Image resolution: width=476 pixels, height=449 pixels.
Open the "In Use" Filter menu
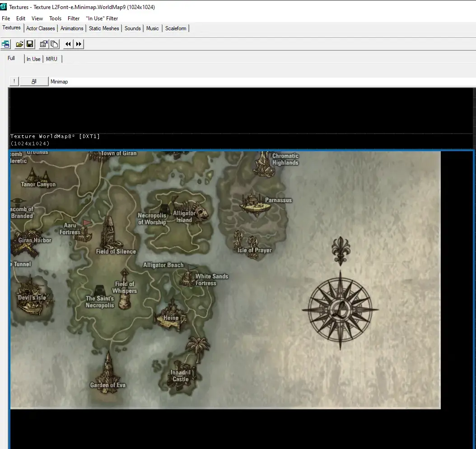(102, 19)
